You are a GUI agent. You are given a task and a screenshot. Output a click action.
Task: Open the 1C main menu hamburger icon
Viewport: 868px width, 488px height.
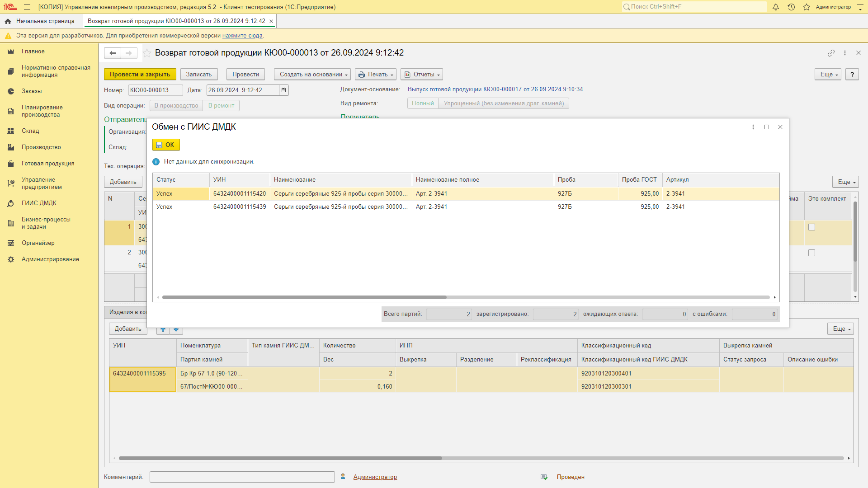pos(27,7)
